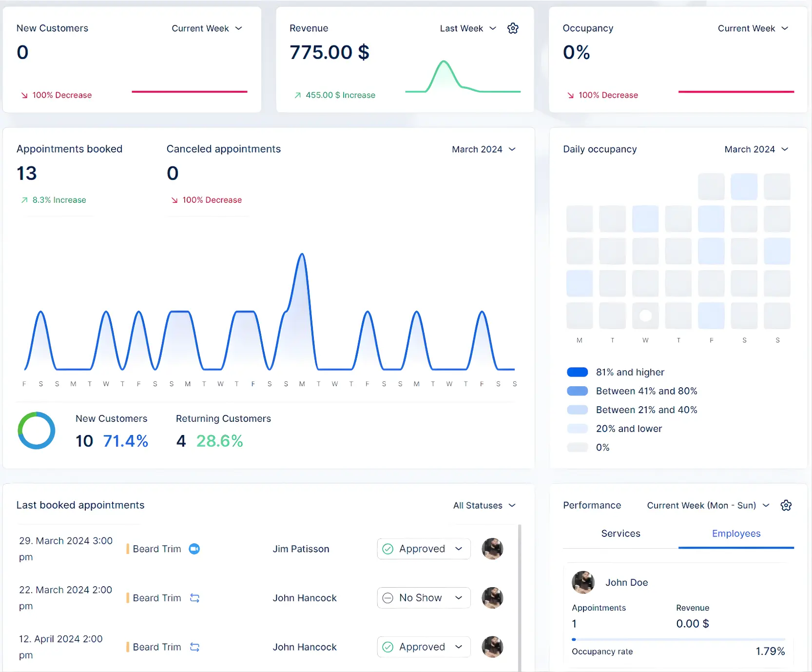Viewport: 812px width, 672px height.
Task: Select the Employees tab
Action: [x=736, y=534]
